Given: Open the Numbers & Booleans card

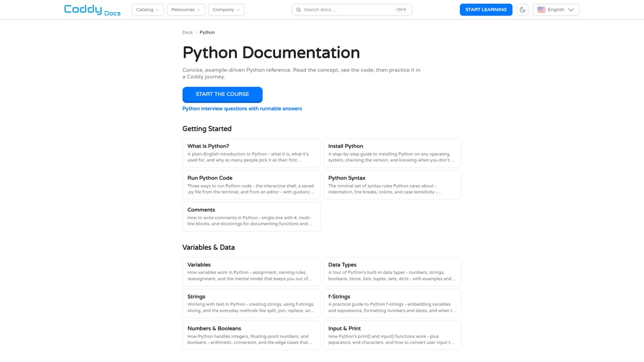Looking at the screenshot, I should (x=252, y=335).
